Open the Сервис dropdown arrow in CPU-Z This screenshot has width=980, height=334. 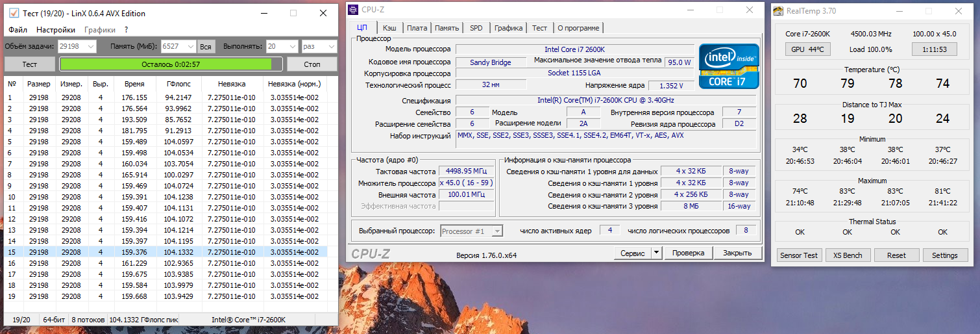click(655, 253)
